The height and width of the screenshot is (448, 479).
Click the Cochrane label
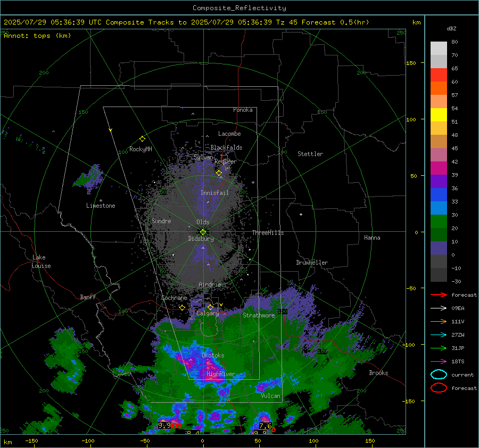174,298
